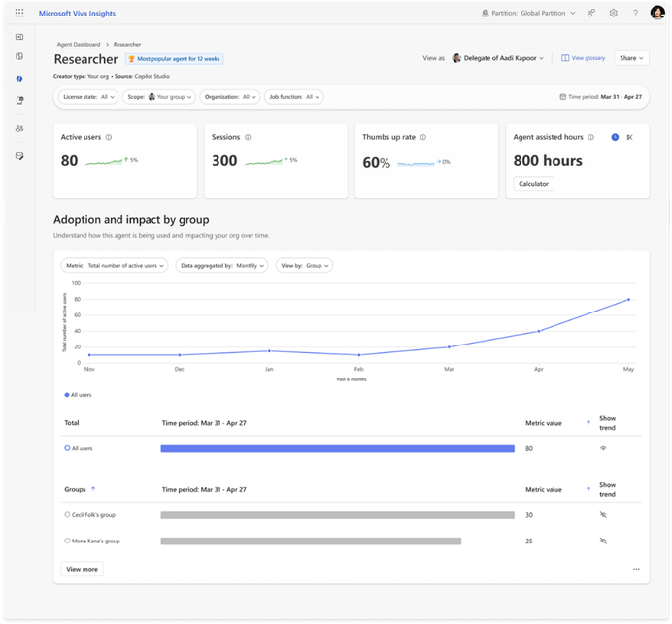Select the highlighted blue sidebar icon

(x=19, y=79)
